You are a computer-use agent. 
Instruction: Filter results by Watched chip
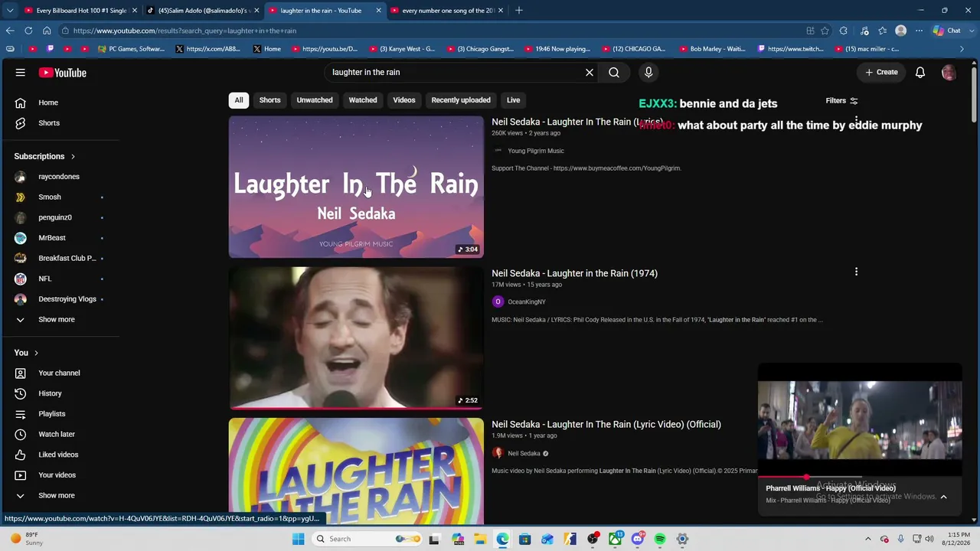click(363, 100)
